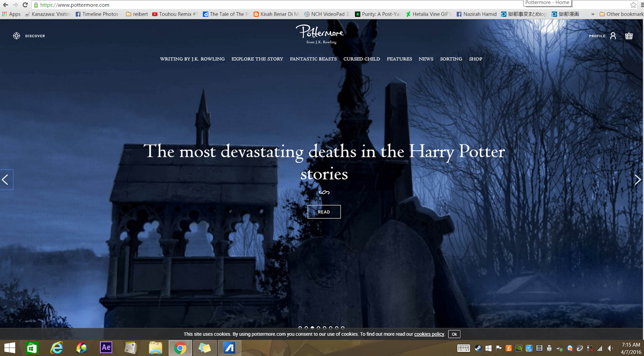
Task: Open NCH VideoPad bookmark
Action: [327, 14]
